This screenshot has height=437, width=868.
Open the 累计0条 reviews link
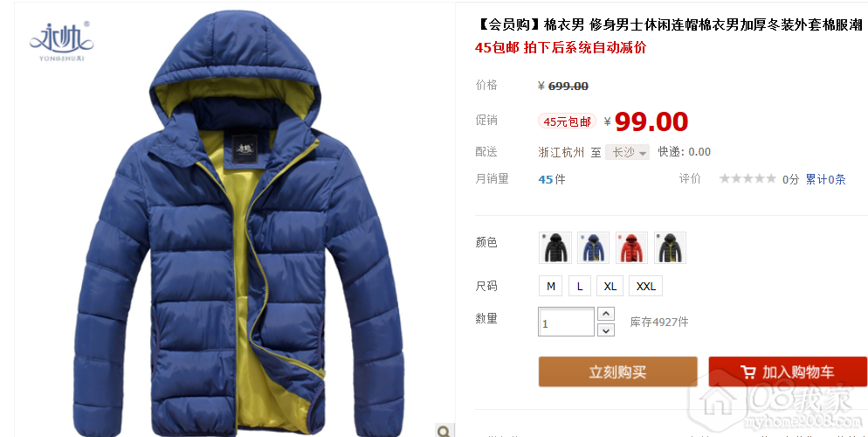825,179
